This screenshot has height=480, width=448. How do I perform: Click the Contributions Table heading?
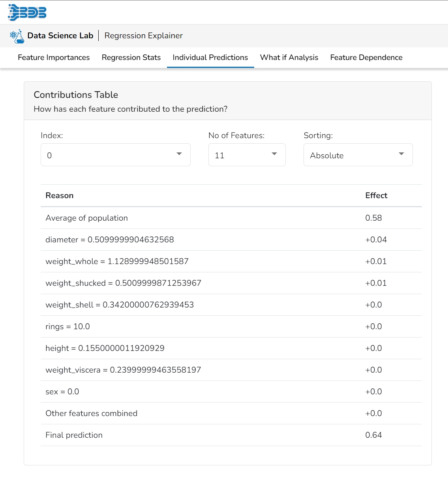point(76,95)
